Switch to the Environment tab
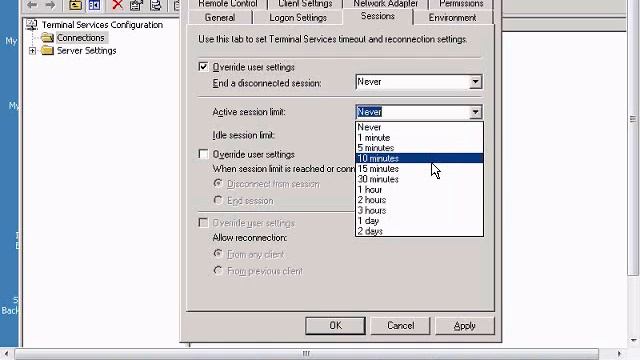This screenshot has width=640, height=360. [x=452, y=18]
